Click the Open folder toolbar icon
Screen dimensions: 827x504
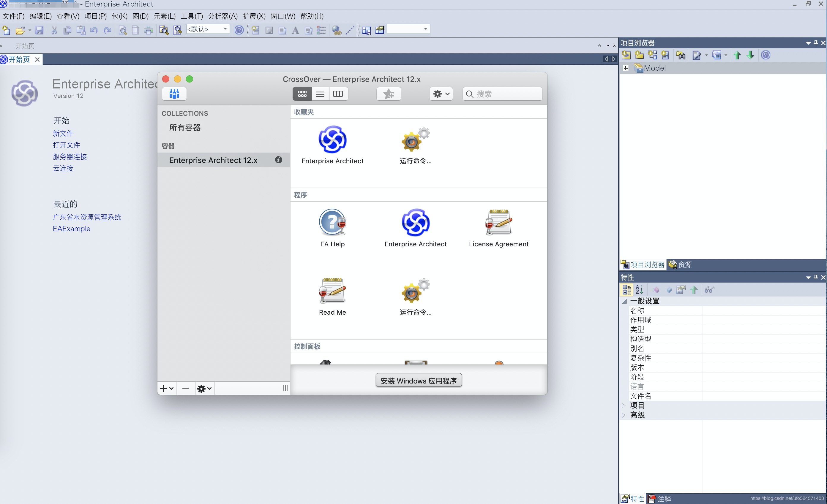pyautogui.click(x=20, y=30)
